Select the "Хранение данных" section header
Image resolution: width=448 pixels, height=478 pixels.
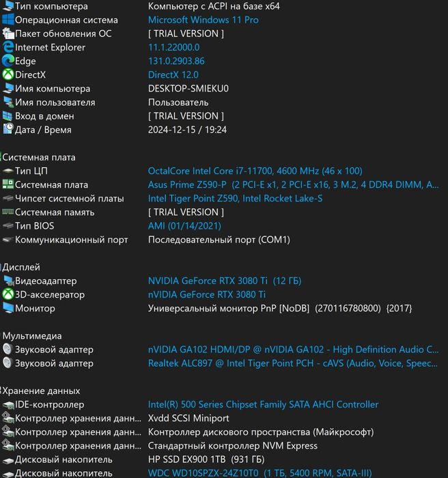pyautogui.click(x=42, y=391)
